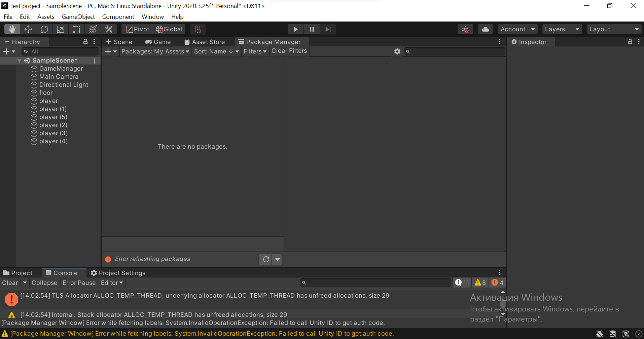Toggle the errors count filter
This screenshot has height=339, width=644.
tap(497, 282)
